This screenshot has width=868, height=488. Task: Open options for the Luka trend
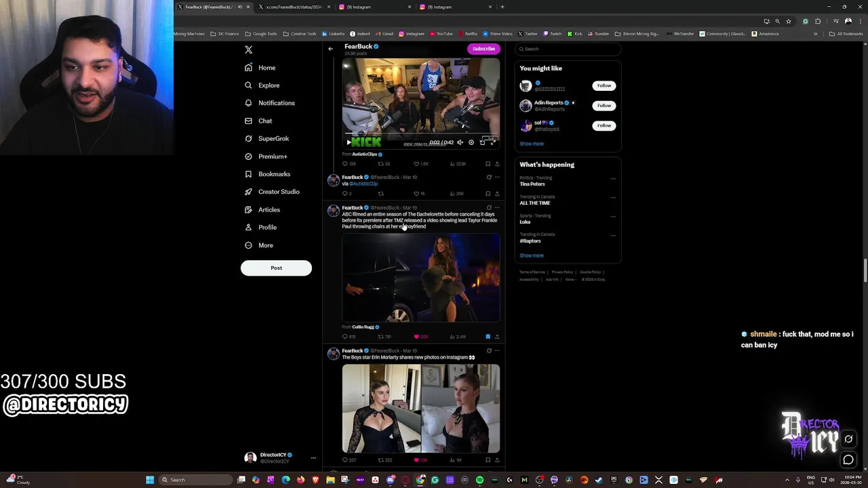tap(613, 217)
